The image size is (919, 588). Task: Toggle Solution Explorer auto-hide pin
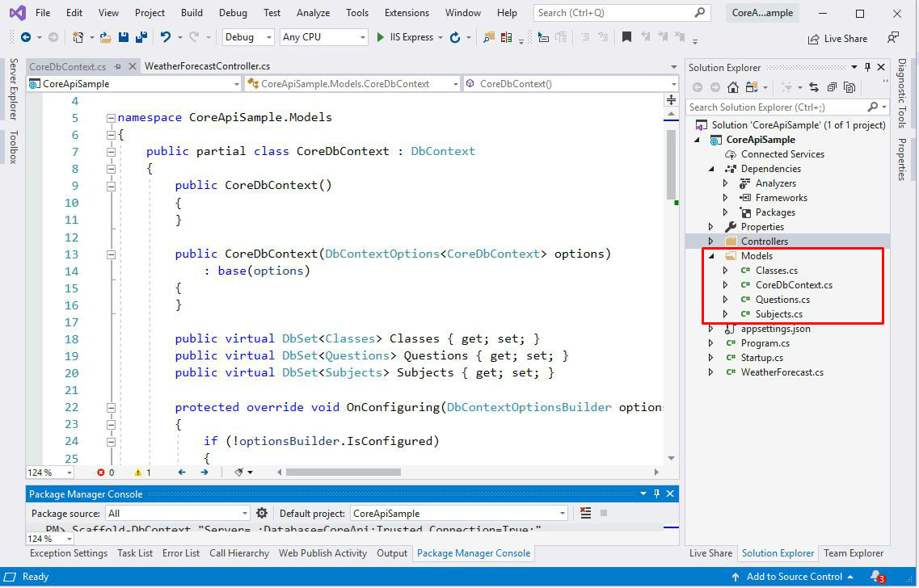click(x=868, y=67)
